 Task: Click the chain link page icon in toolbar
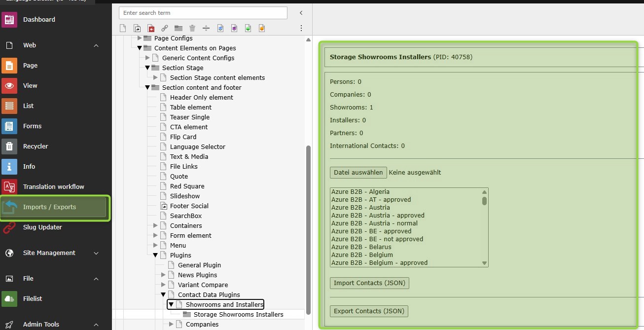165,28
